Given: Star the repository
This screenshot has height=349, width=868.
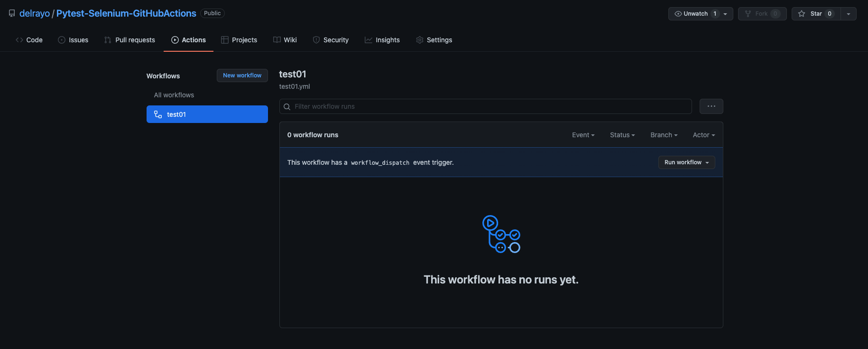Looking at the screenshot, I should point(816,14).
